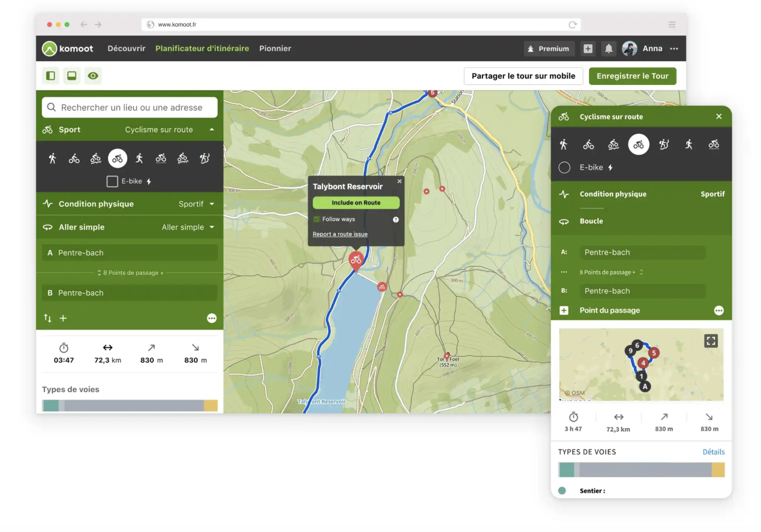Uncheck the Follow ways option
Viewport: 761px width, 532px height.
[317, 219]
